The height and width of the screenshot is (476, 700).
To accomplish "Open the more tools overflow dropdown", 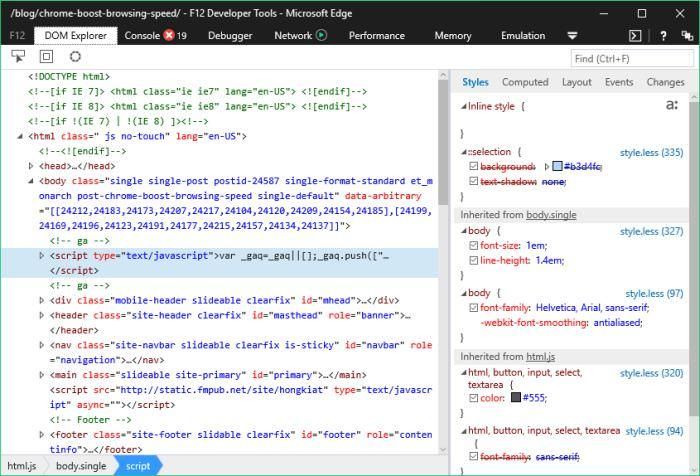I will 572,35.
